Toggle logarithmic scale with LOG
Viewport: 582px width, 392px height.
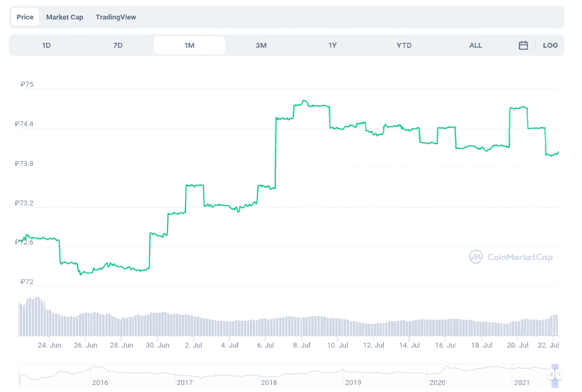coord(551,46)
